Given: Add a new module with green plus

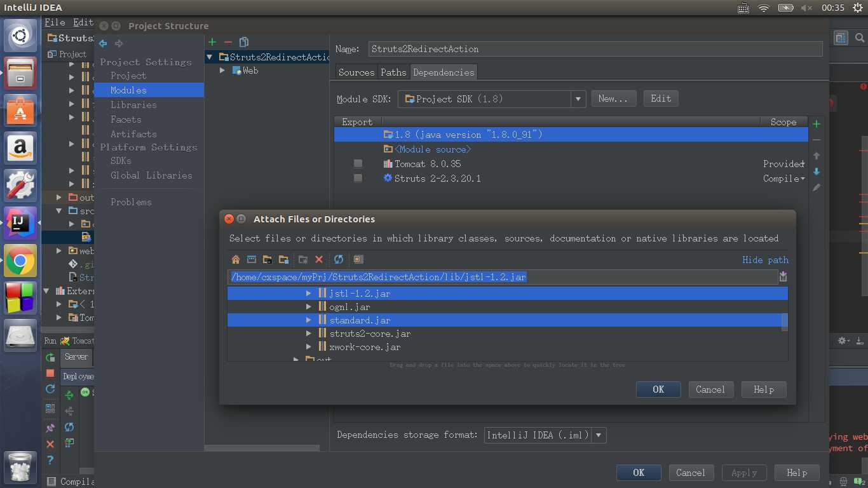Looking at the screenshot, I should click(x=212, y=42).
